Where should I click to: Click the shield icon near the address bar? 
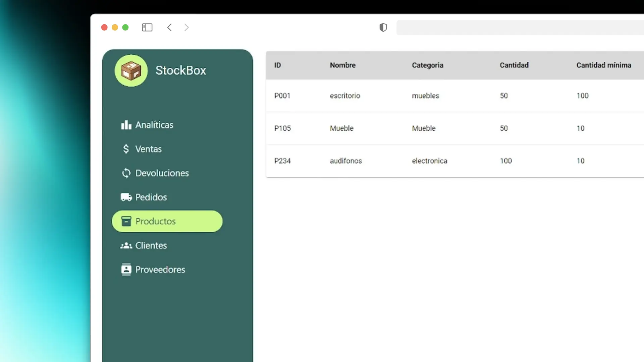tap(383, 27)
